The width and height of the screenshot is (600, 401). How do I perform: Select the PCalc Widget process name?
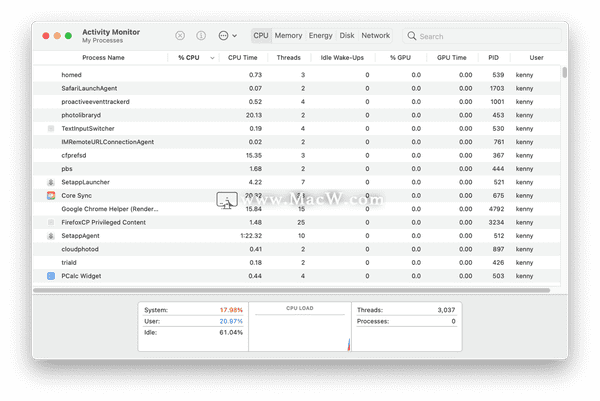[81, 276]
